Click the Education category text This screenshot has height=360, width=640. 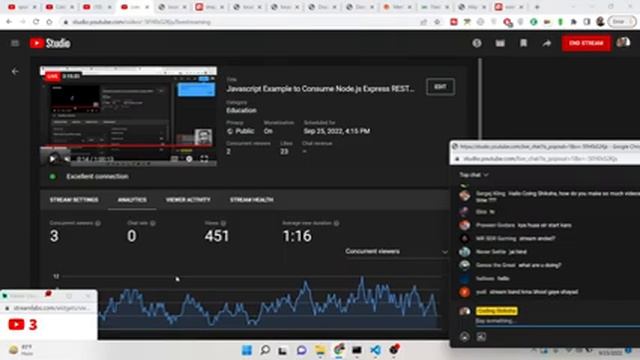coord(241,110)
